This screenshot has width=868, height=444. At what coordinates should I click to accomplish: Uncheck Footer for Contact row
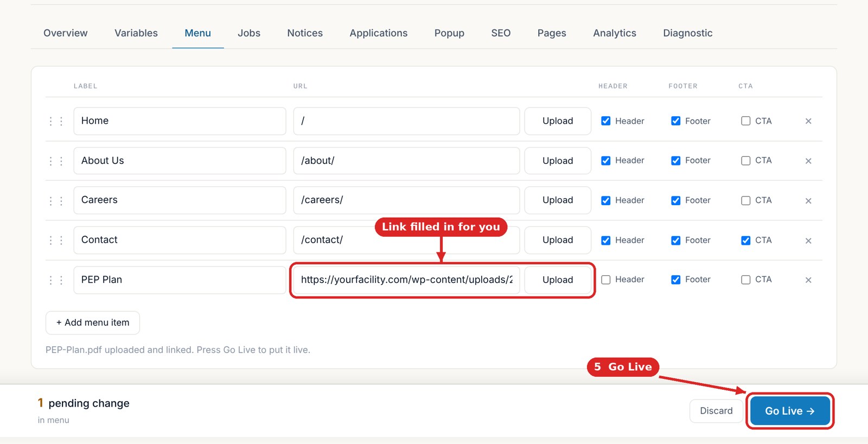676,240
